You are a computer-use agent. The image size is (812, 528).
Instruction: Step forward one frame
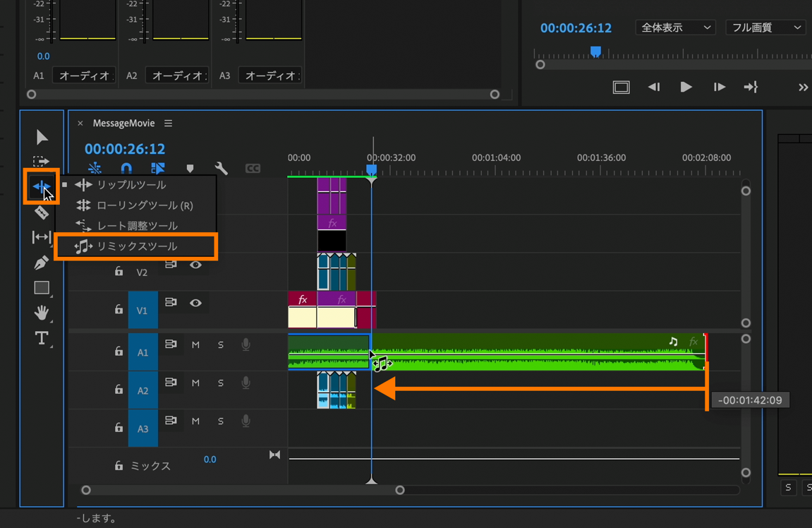point(719,87)
